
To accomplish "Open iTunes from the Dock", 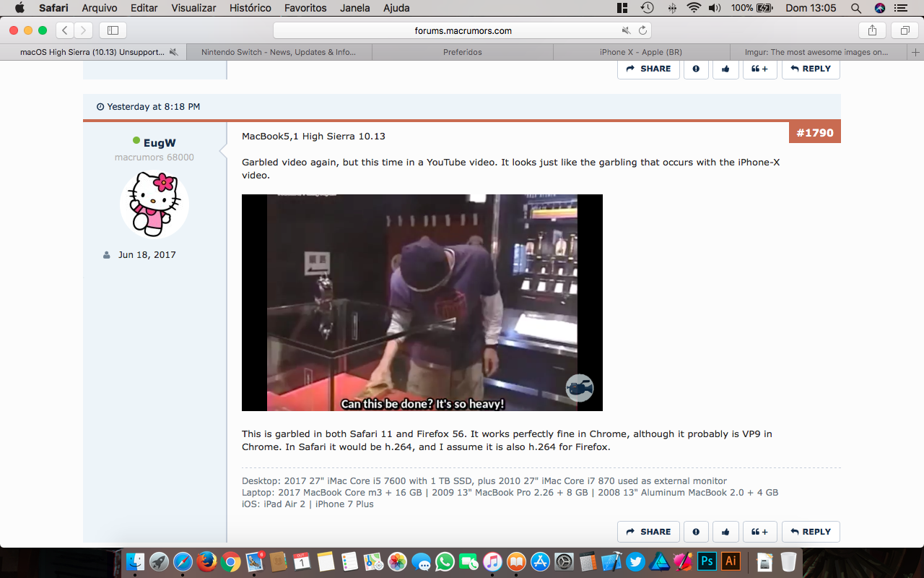I will point(492,561).
